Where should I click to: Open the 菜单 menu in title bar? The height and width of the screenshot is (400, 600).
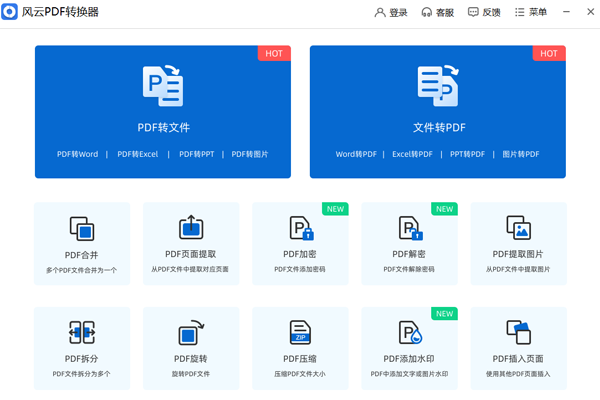[531, 13]
